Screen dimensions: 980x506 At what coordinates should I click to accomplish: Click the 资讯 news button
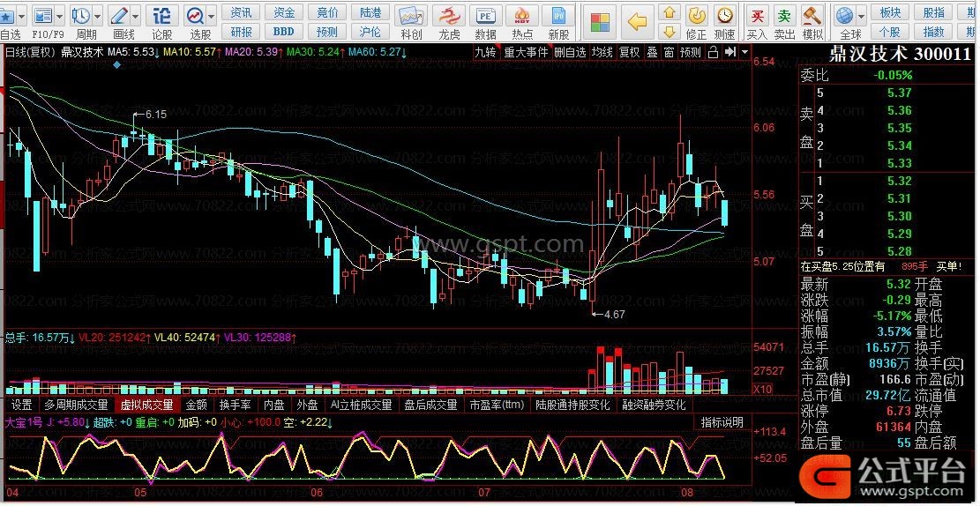click(x=241, y=12)
